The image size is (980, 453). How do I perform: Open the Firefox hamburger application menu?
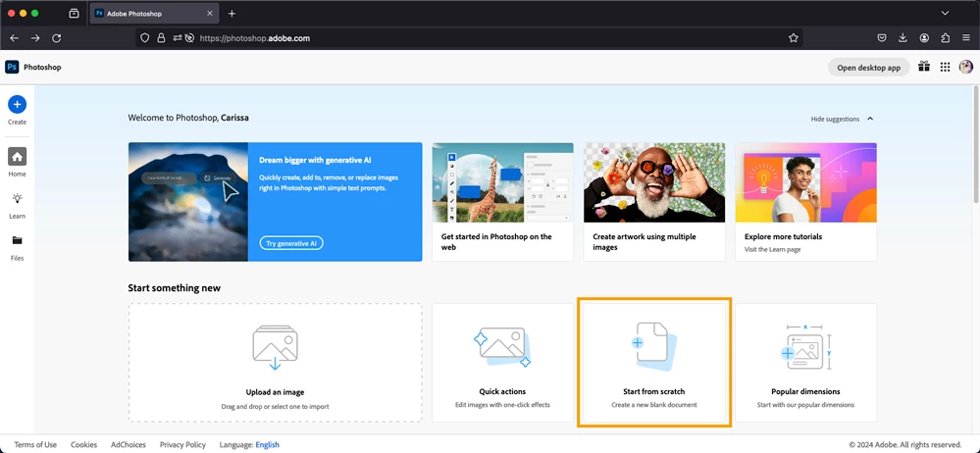coord(966,38)
